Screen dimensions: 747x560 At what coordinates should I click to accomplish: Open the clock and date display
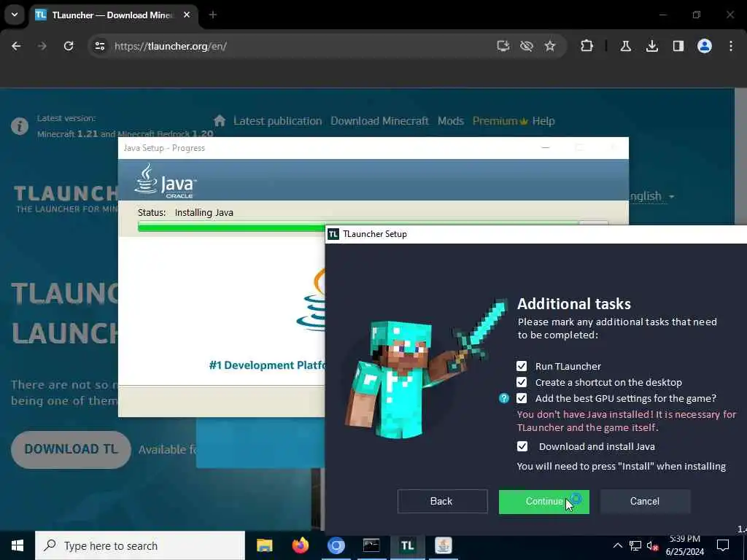tap(684, 545)
